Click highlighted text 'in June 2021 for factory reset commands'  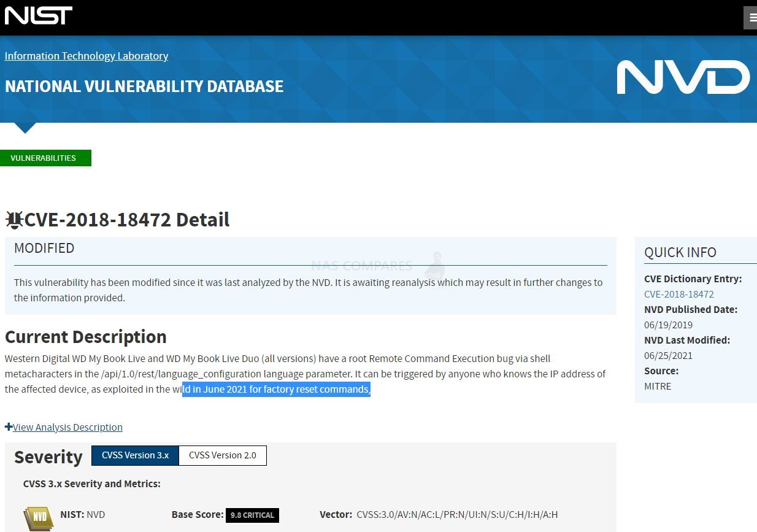(281, 389)
